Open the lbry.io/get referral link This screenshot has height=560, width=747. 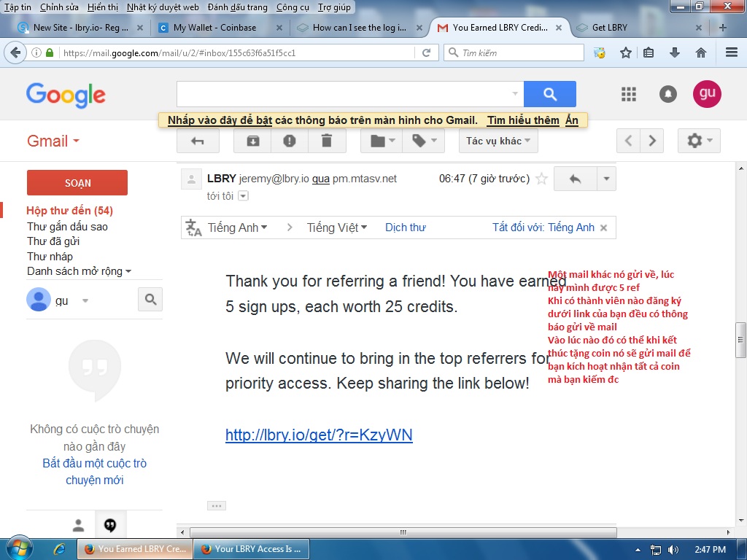(x=319, y=435)
